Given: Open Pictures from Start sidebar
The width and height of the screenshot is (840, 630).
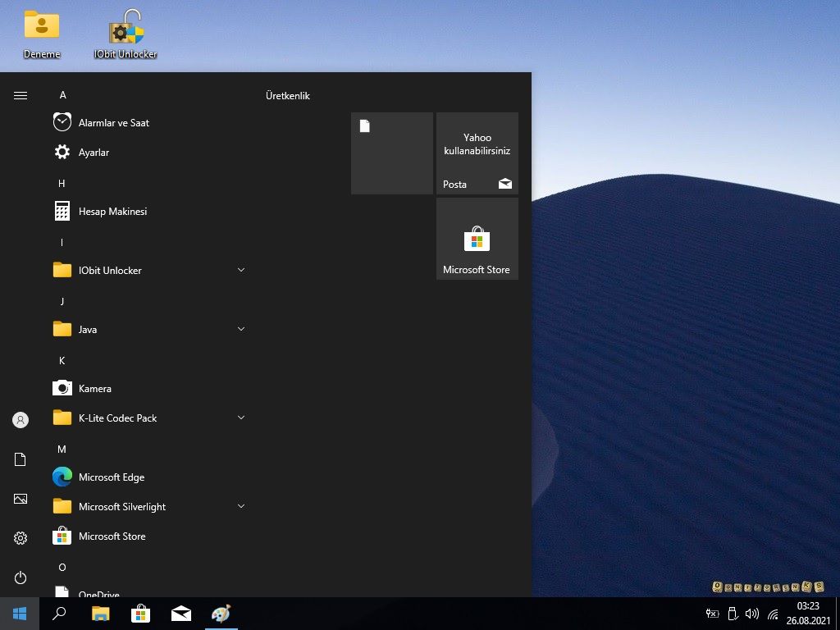Looking at the screenshot, I should 21,499.
